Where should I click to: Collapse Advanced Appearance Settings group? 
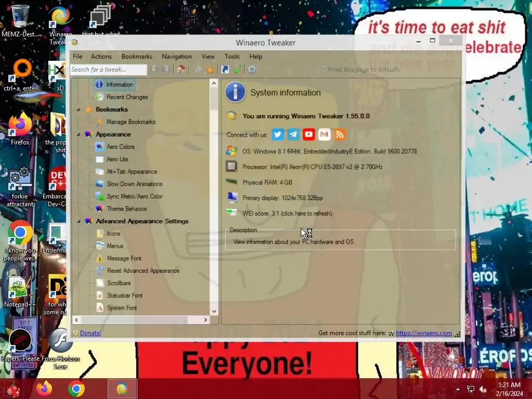coord(78,221)
